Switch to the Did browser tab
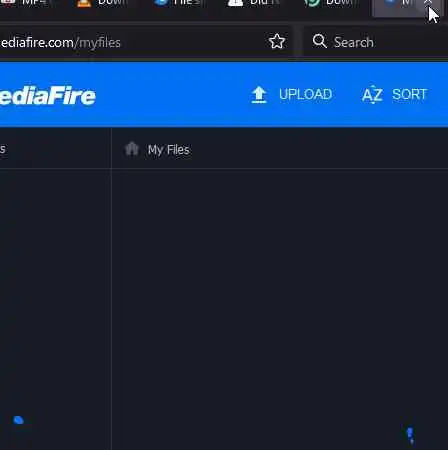448x450 pixels. pos(255,3)
